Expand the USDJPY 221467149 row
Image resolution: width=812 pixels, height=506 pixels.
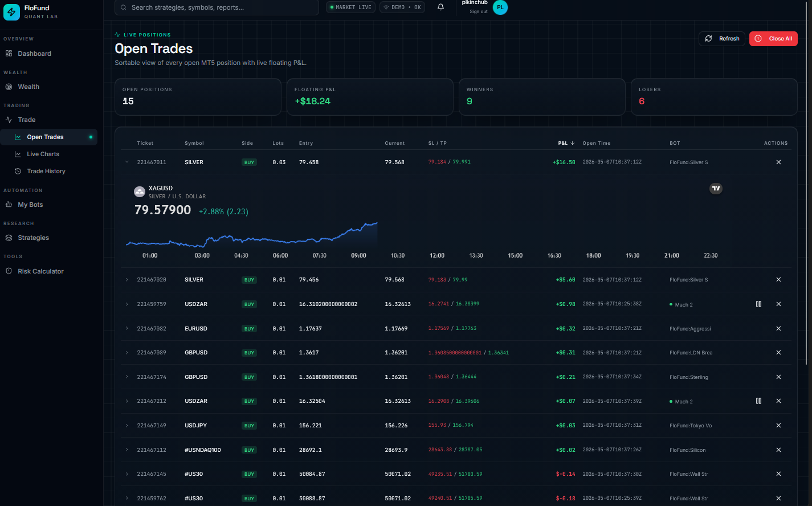pos(127,426)
